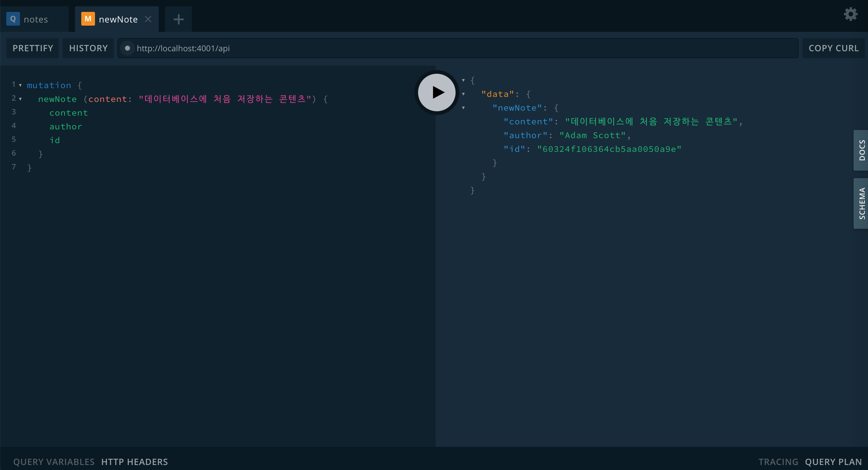Collapse the mutation block on line 1
This screenshot has height=470, width=868.
tap(21, 85)
